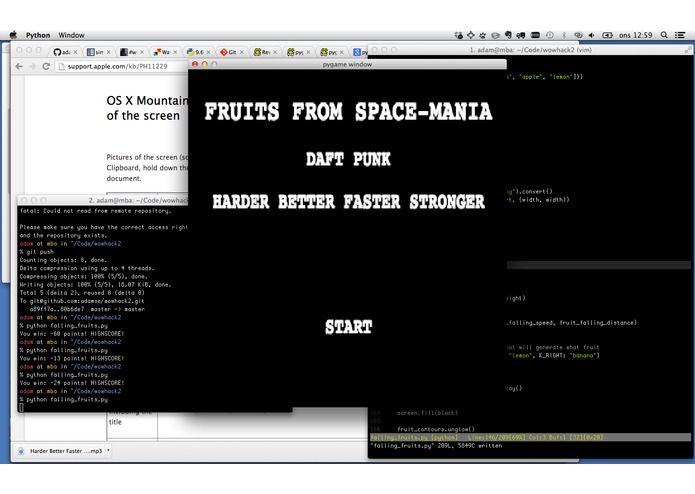This screenshot has height=494, width=695.
Task: Click the '% git push' line in terminal
Action: (36, 252)
